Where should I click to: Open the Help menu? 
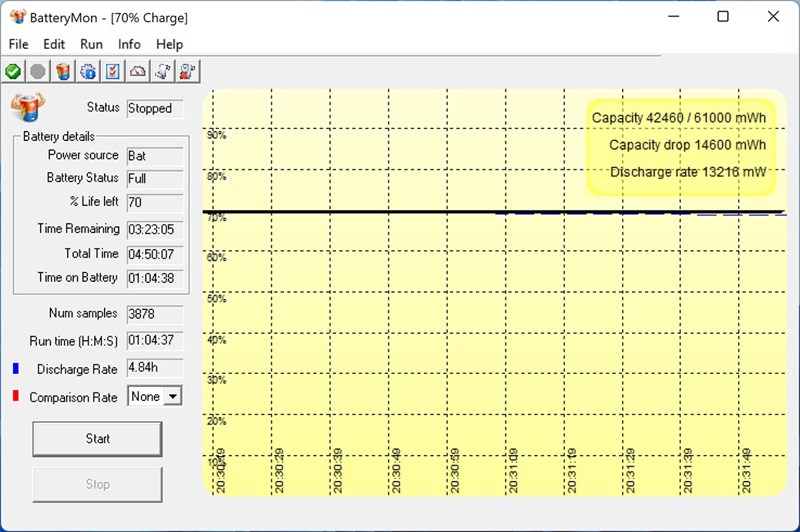(170, 44)
